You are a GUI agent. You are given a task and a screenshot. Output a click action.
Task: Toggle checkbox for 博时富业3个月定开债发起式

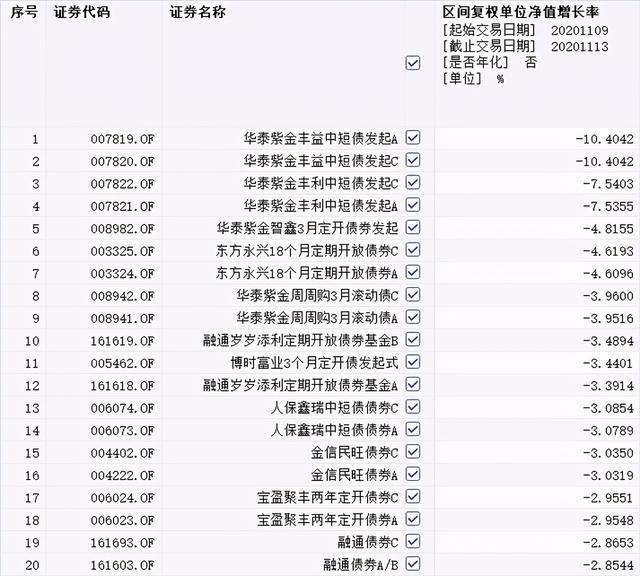click(x=413, y=362)
